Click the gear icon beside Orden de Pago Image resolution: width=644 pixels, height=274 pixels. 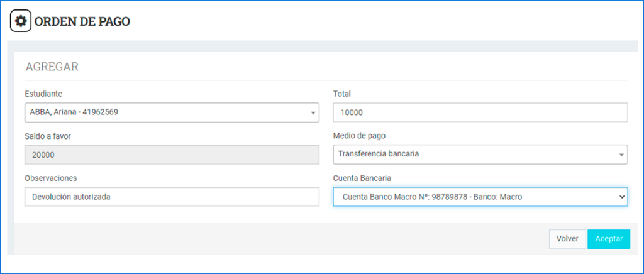(x=21, y=21)
